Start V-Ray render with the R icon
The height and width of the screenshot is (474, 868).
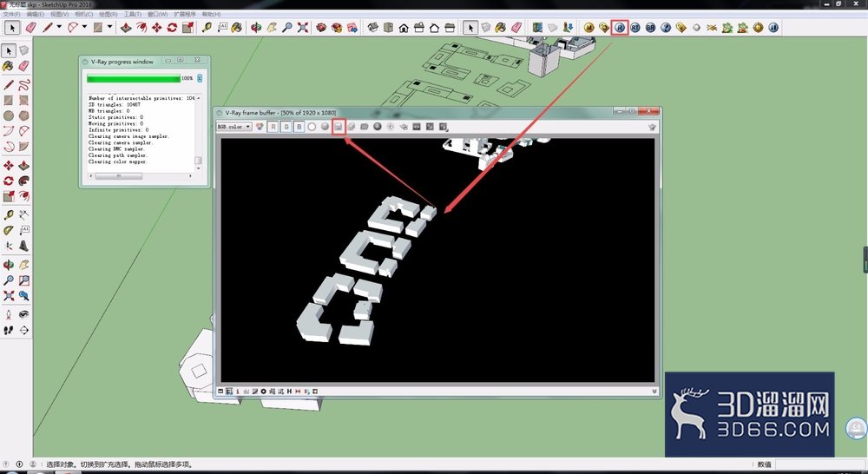pyautogui.click(x=620, y=27)
